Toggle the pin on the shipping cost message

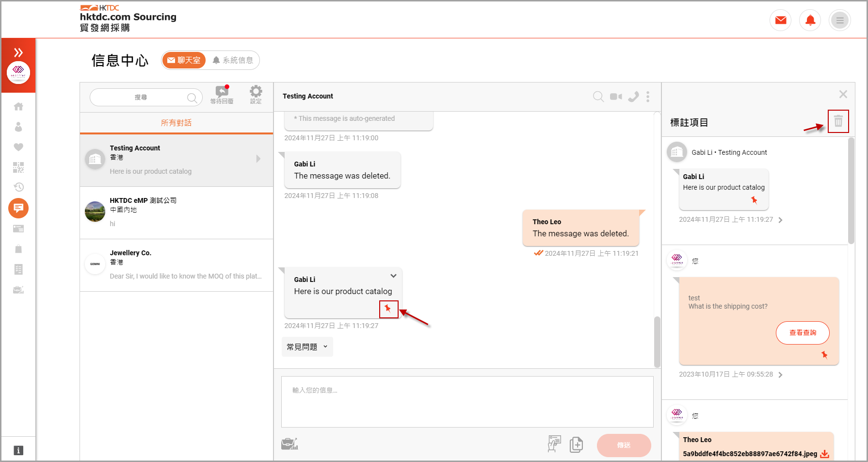tap(824, 355)
